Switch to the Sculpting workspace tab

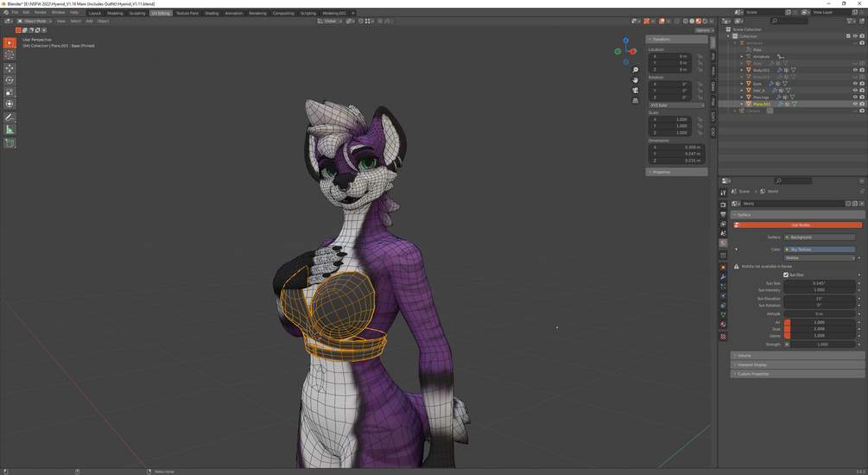tap(136, 13)
